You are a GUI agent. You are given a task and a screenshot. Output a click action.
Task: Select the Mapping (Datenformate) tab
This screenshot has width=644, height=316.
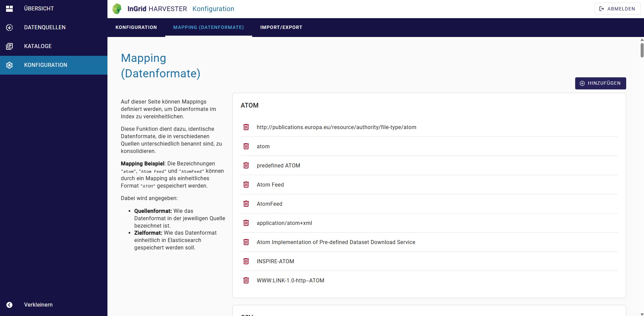209,28
